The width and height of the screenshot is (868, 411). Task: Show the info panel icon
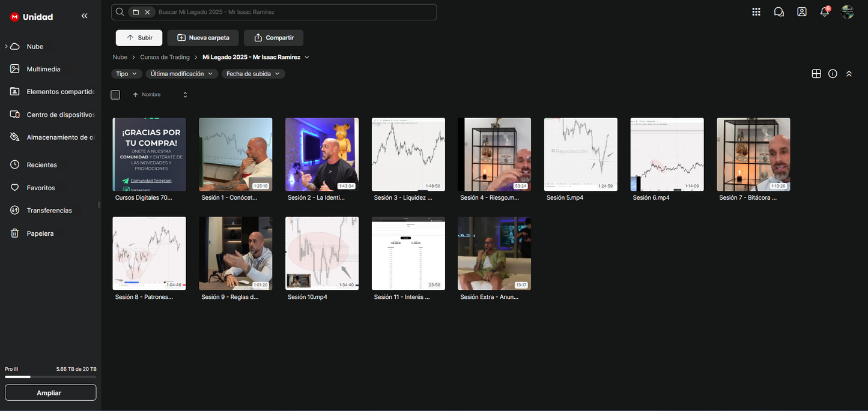click(833, 74)
